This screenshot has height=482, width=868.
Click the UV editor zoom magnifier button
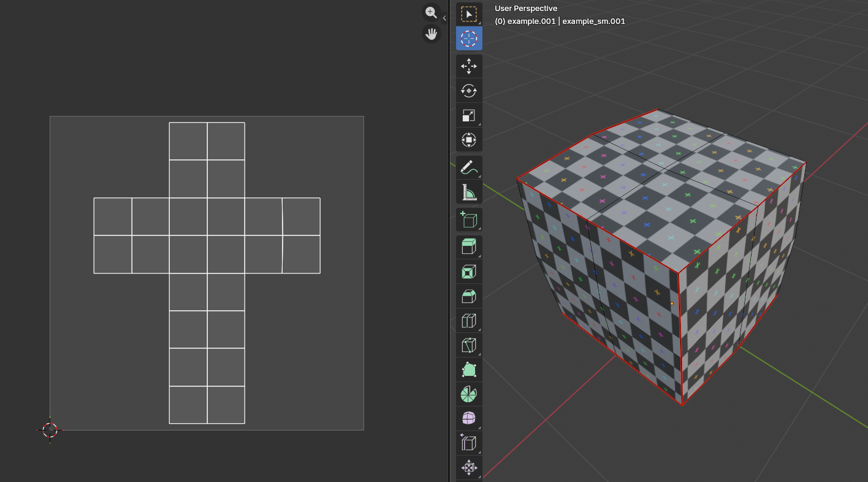pyautogui.click(x=432, y=12)
